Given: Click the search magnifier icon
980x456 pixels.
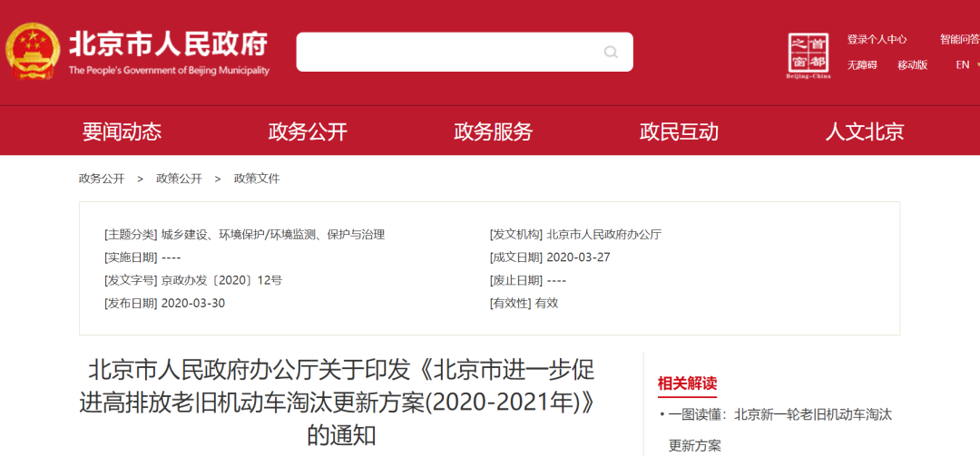Looking at the screenshot, I should click(x=611, y=52).
